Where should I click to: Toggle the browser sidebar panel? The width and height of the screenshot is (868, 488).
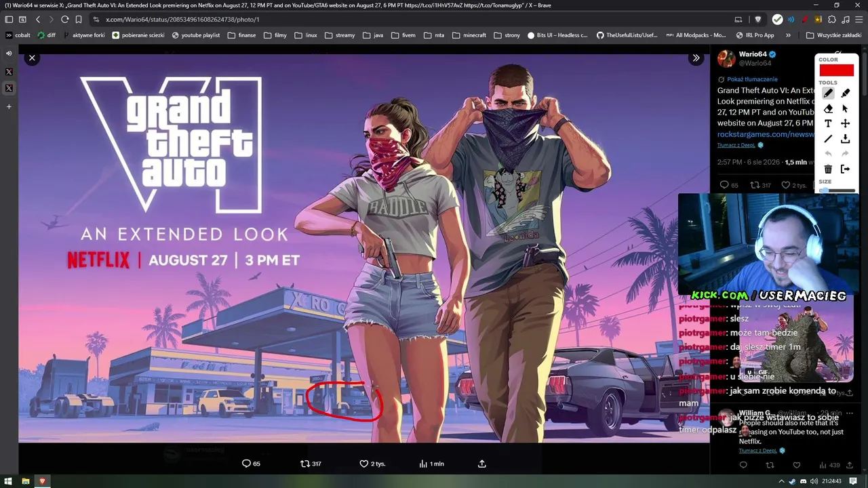coord(9,19)
